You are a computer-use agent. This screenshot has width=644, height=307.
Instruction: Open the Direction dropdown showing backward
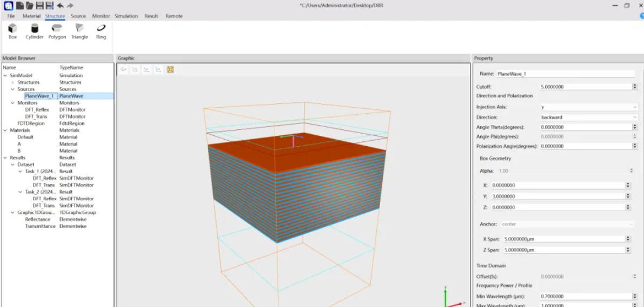(588, 117)
